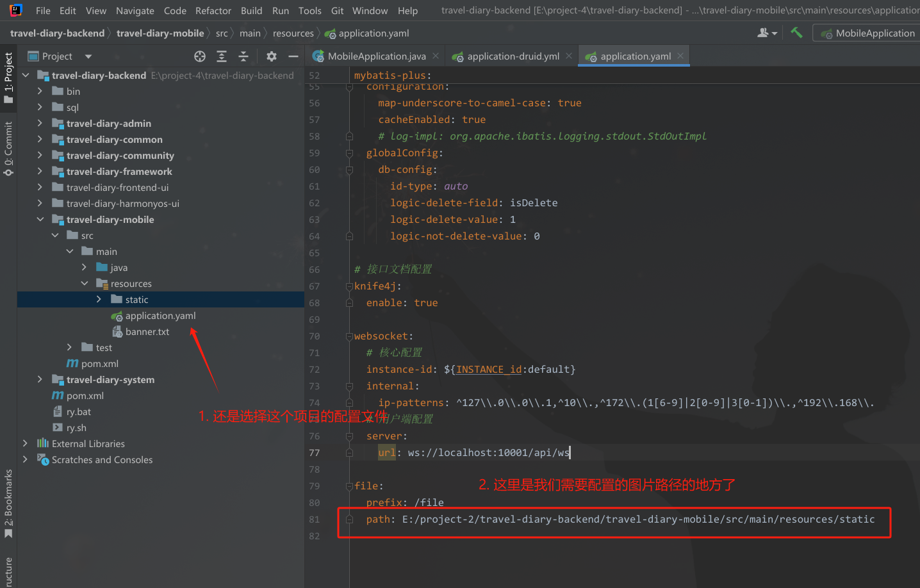920x588 pixels.
Task: Select ry.sh in the project tree
Action: pyautogui.click(x=76, y=428)
